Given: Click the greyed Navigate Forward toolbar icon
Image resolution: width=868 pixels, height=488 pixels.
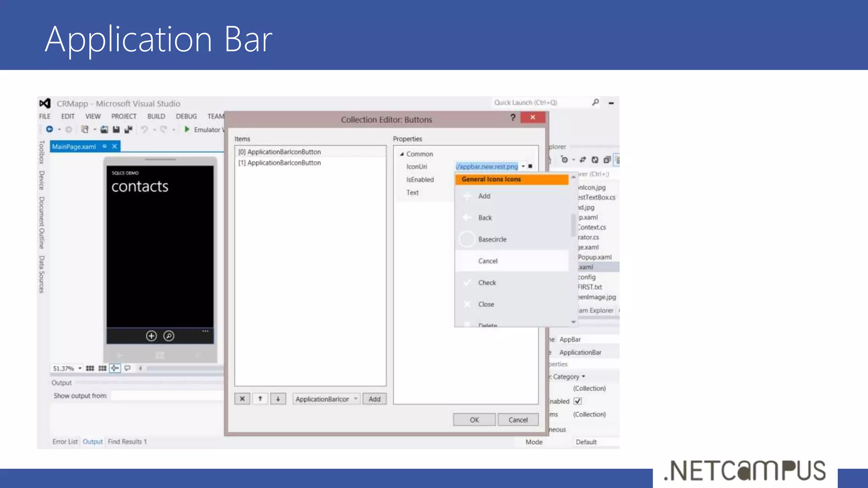Looking at the screenshot, I should click(69, 129).
